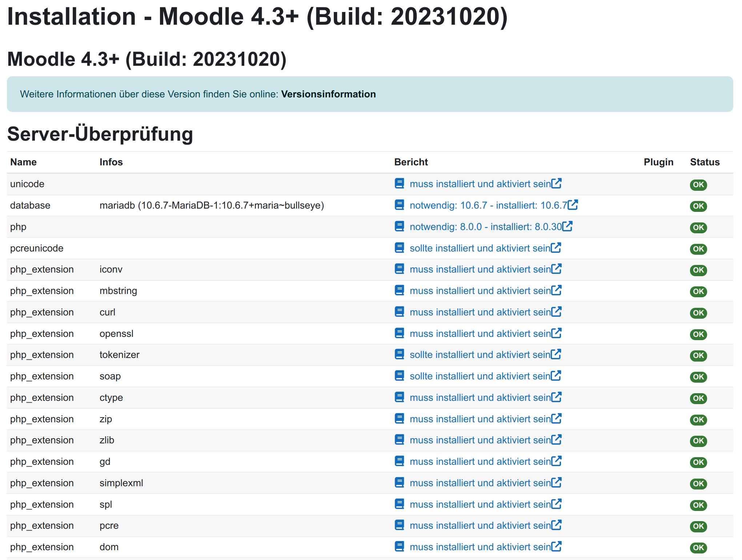Click the book icon in the mbstring row
The image size is (742, 560).
[399, 290]
